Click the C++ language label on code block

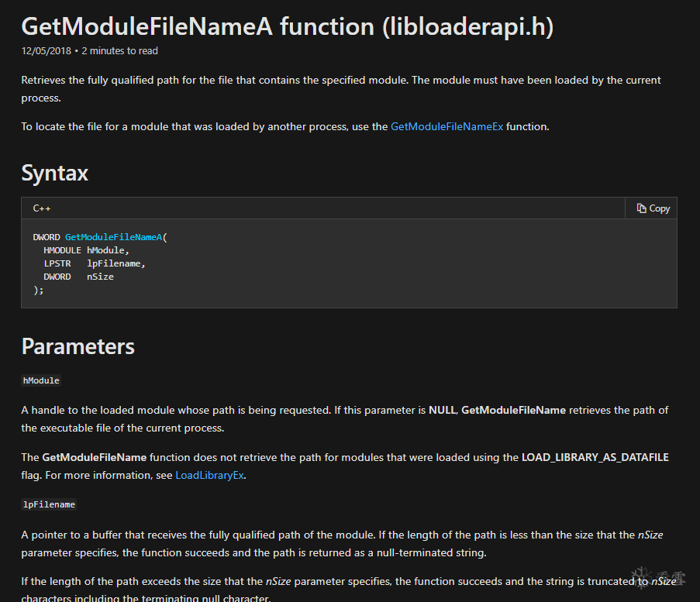[x=42, y=208]
